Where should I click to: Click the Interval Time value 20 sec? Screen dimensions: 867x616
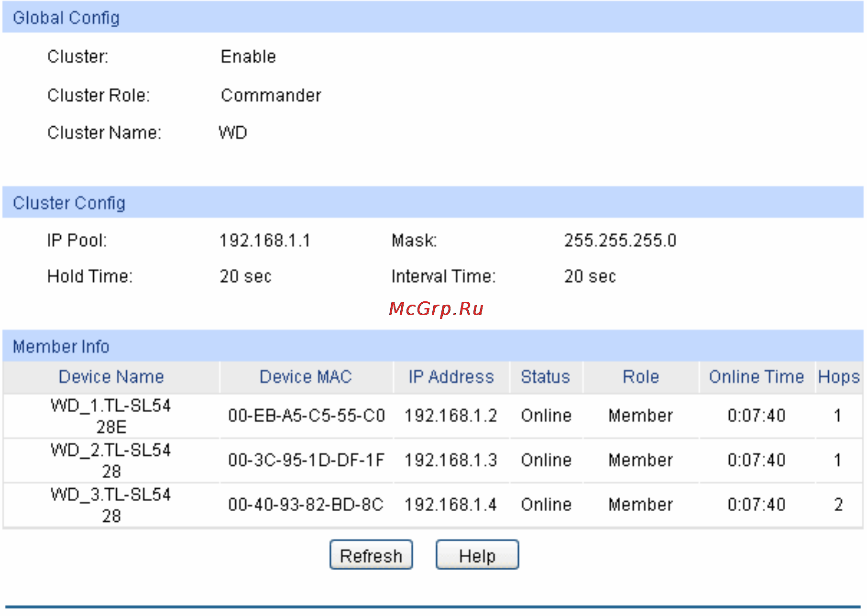(590, 276)
